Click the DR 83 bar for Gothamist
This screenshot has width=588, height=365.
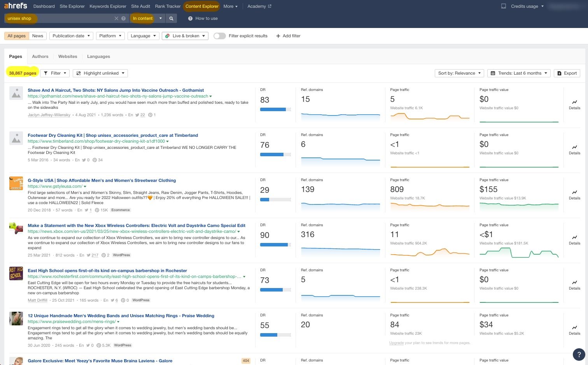275,109
